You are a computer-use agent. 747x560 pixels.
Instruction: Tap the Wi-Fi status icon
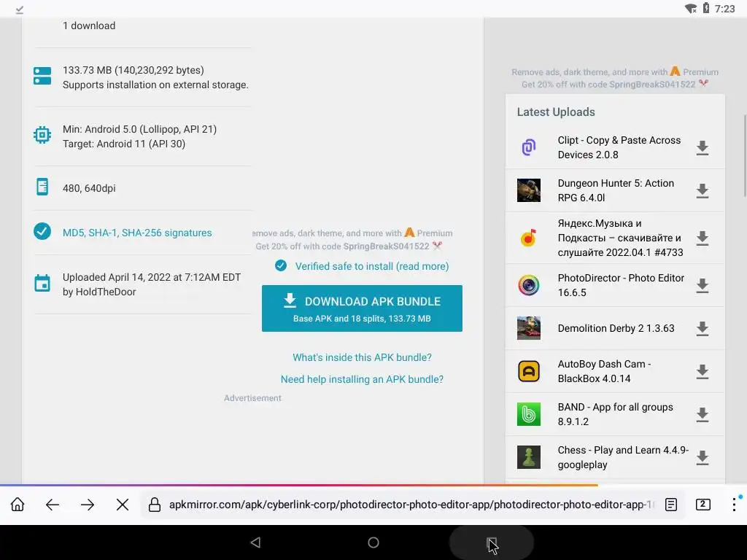(x=691, y=9)
